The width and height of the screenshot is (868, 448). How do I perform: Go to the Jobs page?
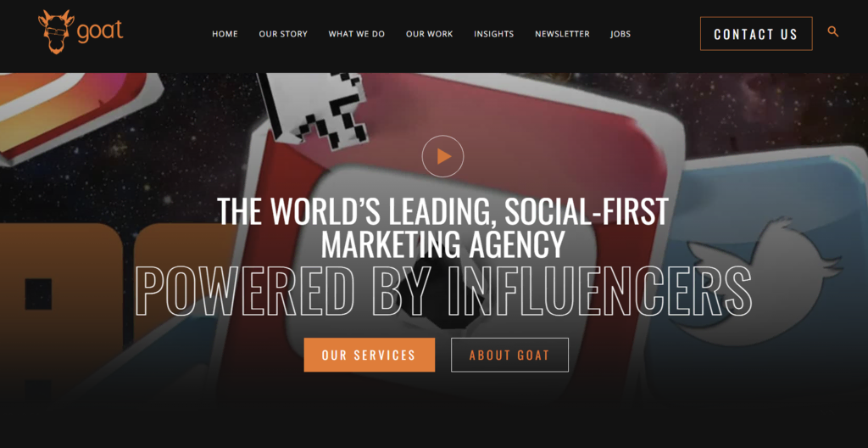(x=620, y=34)
